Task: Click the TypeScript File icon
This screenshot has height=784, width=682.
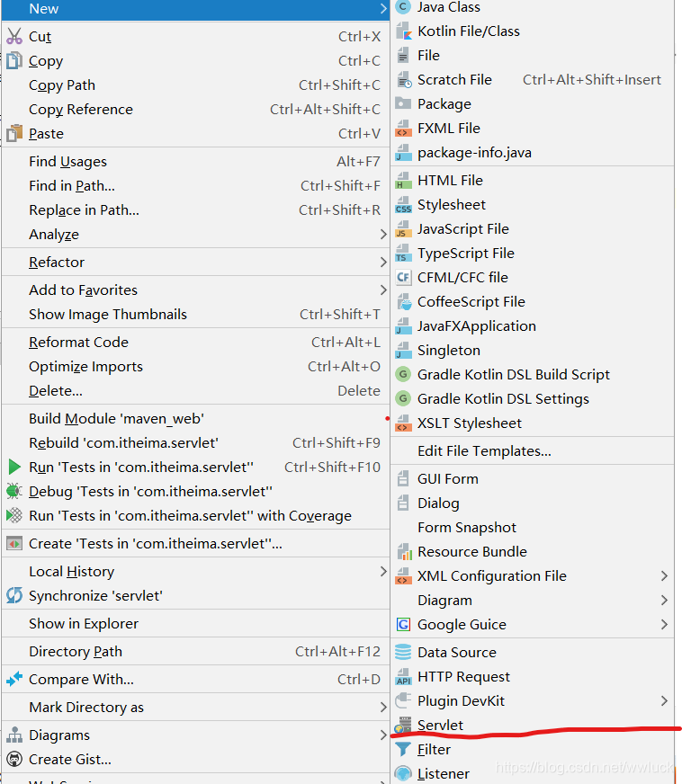Action: point(403,254)
